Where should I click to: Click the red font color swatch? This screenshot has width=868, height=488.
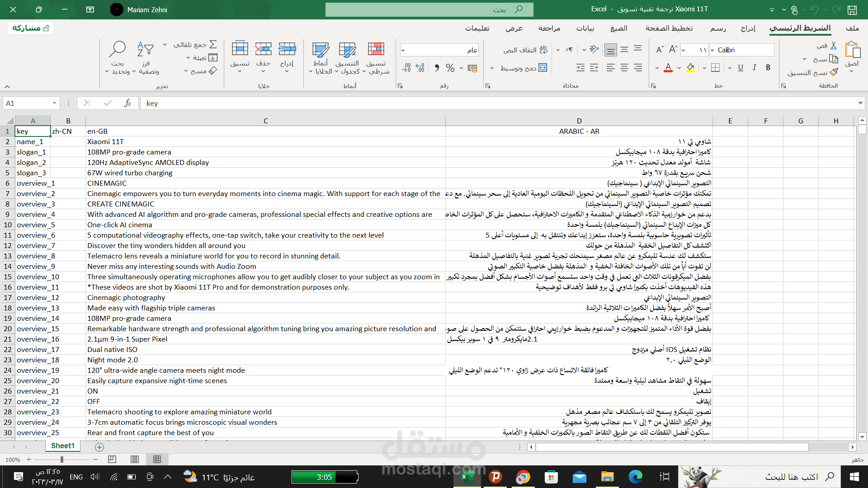[x=668, y=68]
